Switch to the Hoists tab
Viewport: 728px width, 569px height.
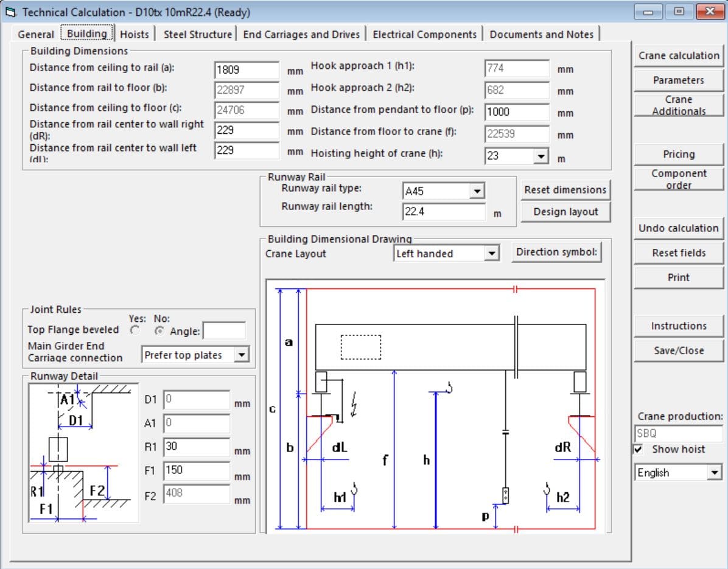click(x=134, y=34)
